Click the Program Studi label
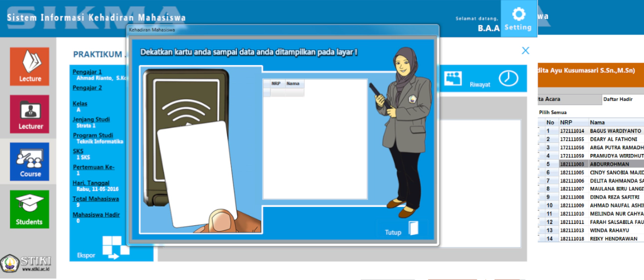644x280 pixels. [x=93, y=135]
